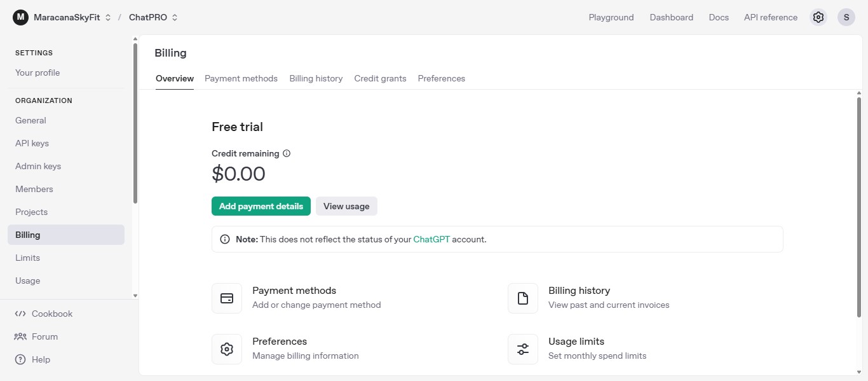Click "View past and current invoices" text
The image size is (868, 381).
(x=609, y=305)
